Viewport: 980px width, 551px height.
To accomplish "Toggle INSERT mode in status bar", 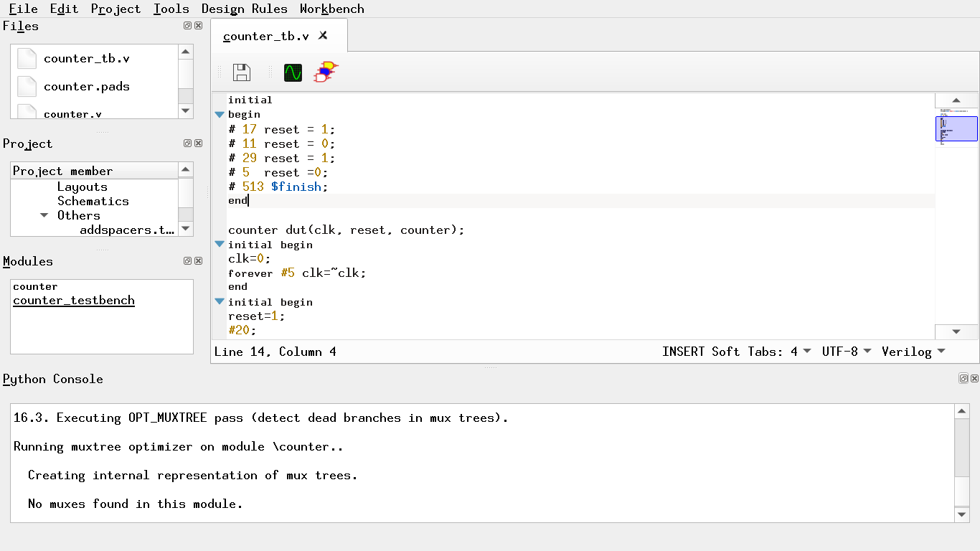I will pos(684,352).
